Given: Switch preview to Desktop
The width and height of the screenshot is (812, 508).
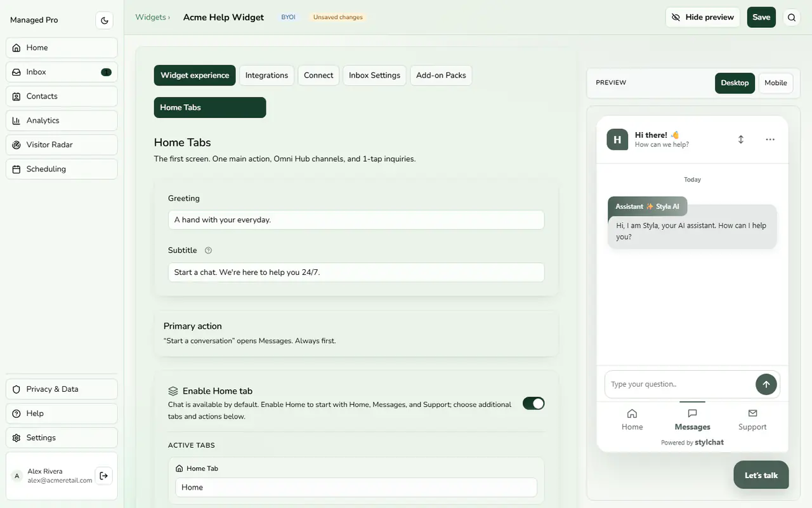Looking at the screenshot, I should pyautogui.click(x=735, y=83).
